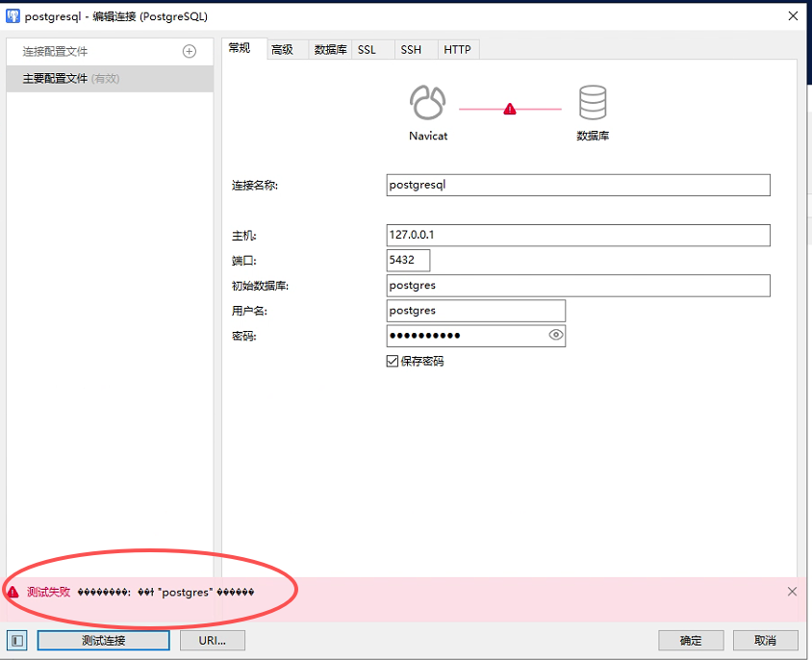Click the 端口 field containing 5432
Image resolution: width=812 pixels, height=660 pixels.
[x=408, y=260]
